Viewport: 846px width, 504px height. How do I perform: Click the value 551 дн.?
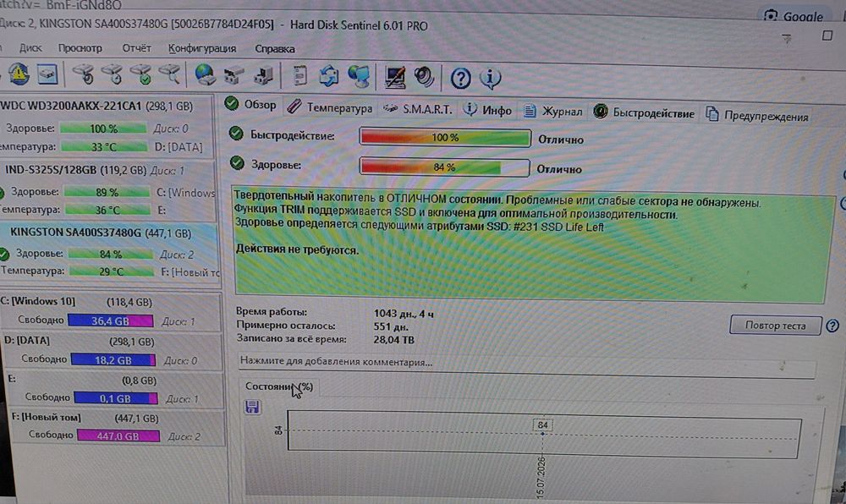[x=391, y=326]
